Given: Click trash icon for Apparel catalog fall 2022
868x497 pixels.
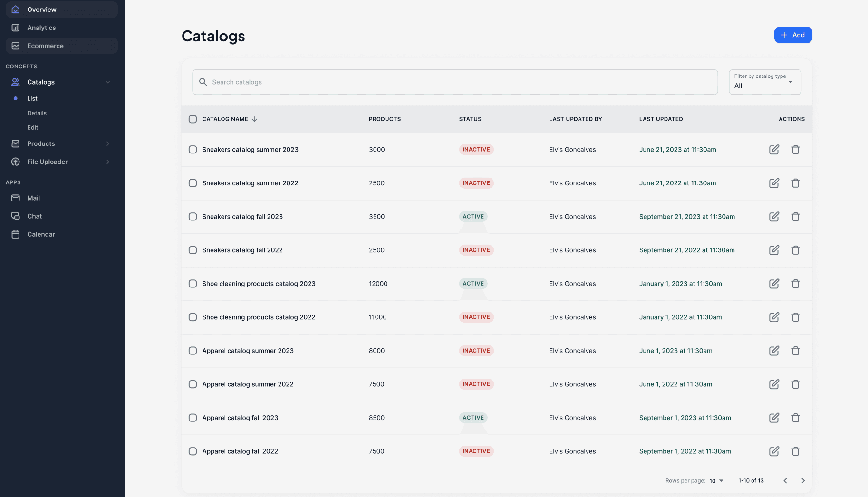Looking at the screenshot, I should (x=795, y=451).
